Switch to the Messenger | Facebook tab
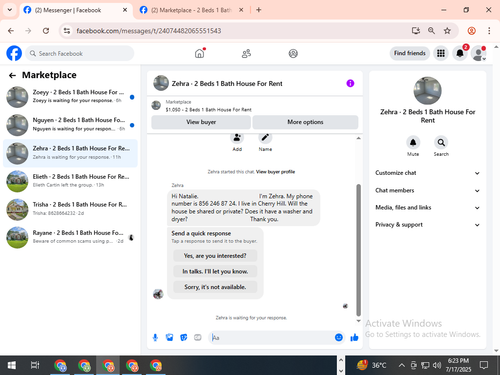The width and height of the screenshot is (500, 375). (x=75, y=10)
